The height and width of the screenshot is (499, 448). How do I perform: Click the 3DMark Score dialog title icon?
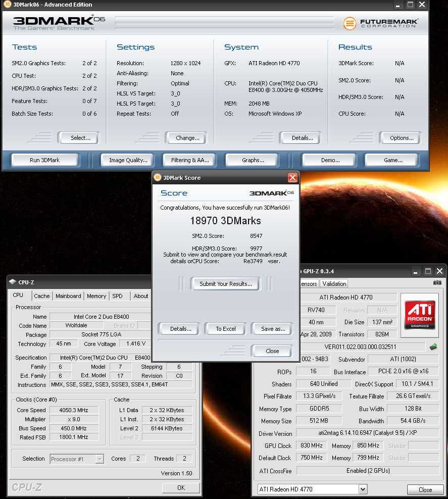[x=158, y=178]
